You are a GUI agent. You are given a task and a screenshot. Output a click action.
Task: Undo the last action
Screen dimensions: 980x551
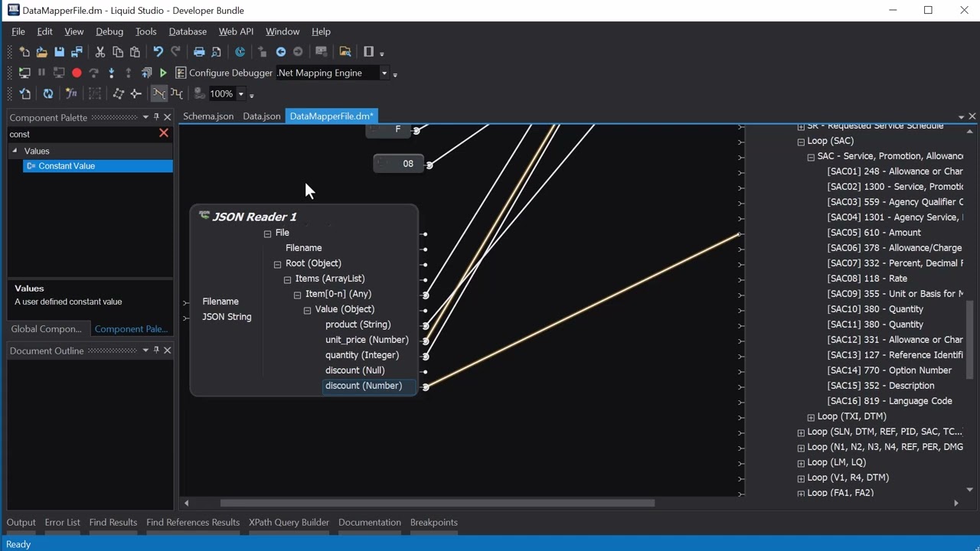point(158,52)
